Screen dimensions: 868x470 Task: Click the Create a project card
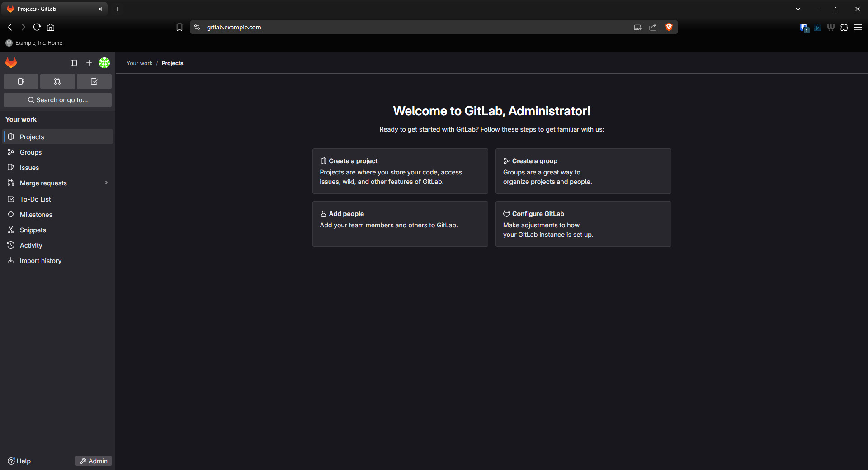400,171
